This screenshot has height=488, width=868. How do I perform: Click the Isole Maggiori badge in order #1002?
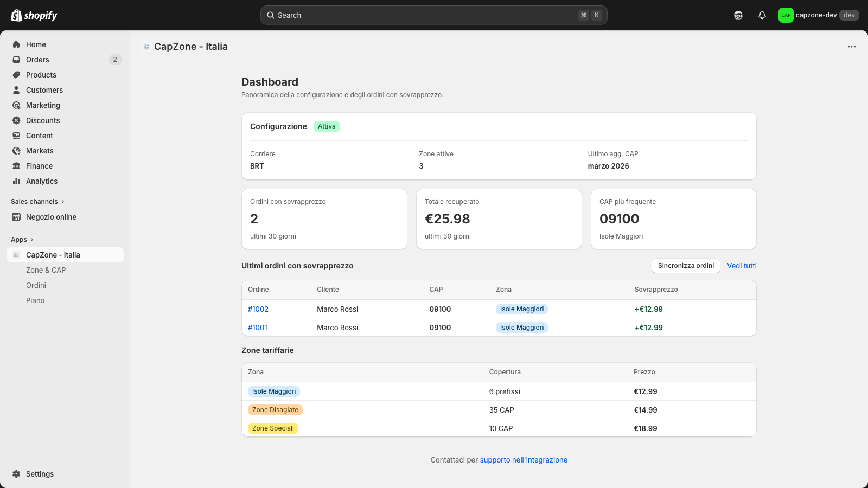[x=522, y=309]
